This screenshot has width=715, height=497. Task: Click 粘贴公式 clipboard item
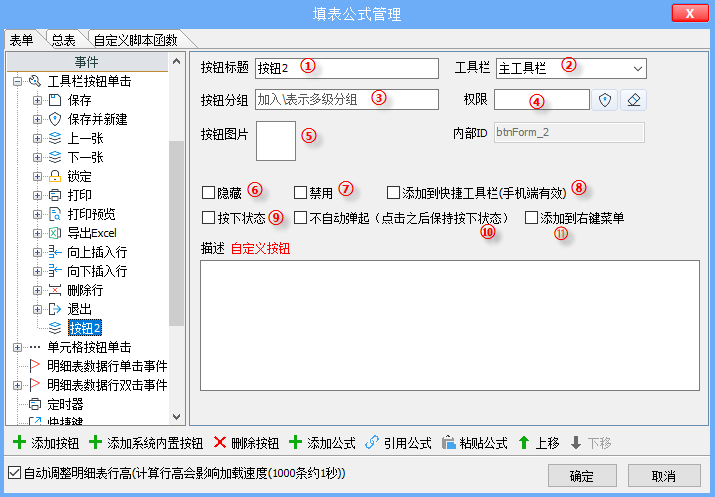[x=474, y=443]
